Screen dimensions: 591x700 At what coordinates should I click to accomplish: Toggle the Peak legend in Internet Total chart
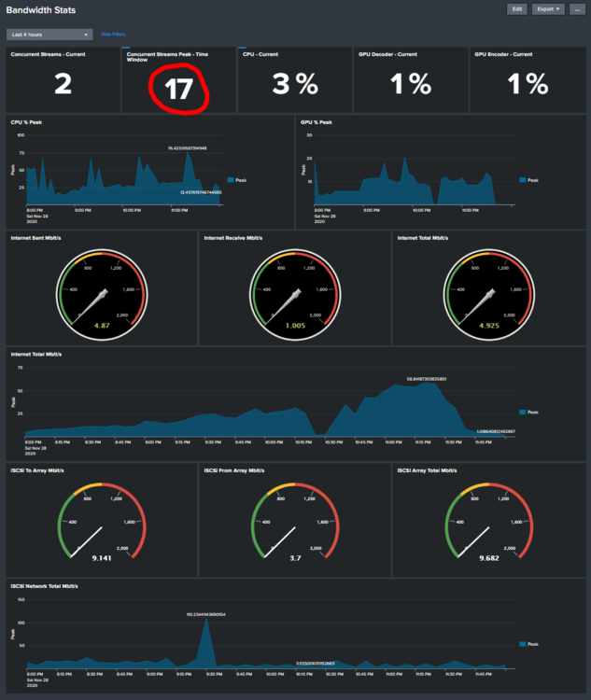tap(528, 412)
